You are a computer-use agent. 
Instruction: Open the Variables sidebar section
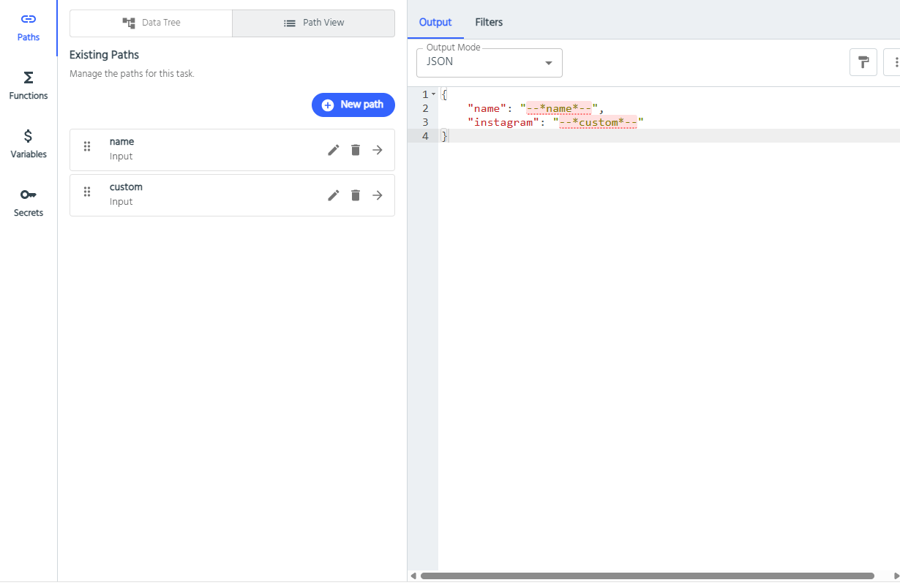pyautogui.click(x=29, y=144)
